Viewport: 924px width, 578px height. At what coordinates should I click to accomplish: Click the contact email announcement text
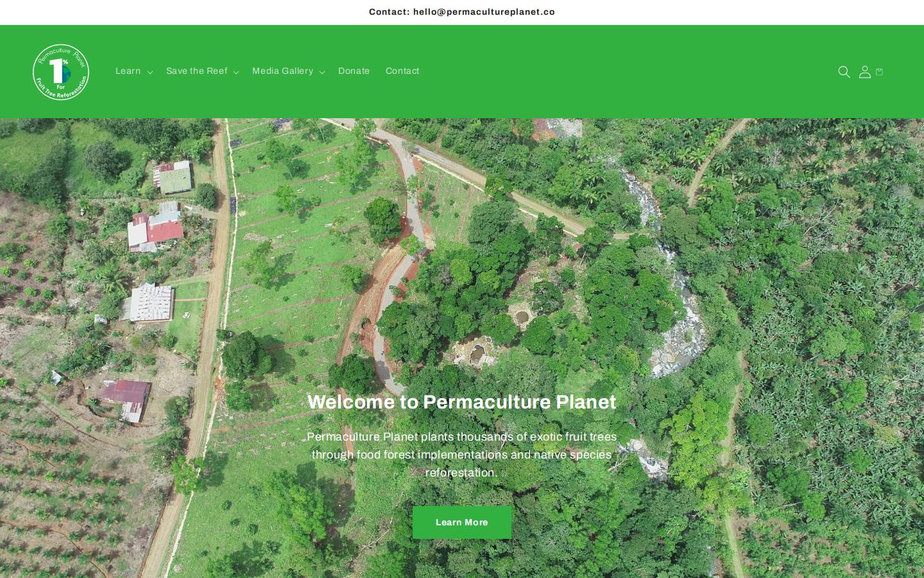[462, 12]
